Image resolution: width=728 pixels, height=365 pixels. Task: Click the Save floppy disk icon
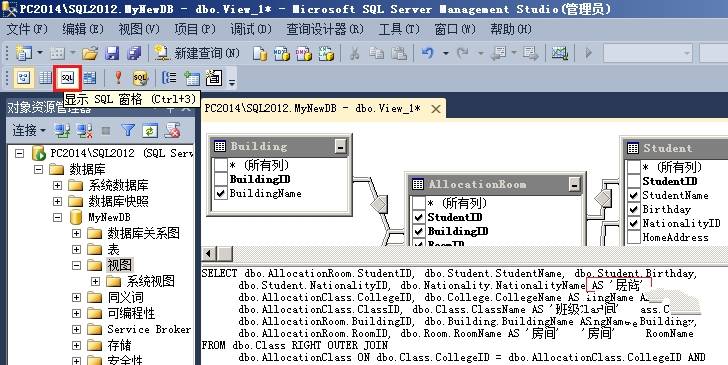[x=111, y=53]
